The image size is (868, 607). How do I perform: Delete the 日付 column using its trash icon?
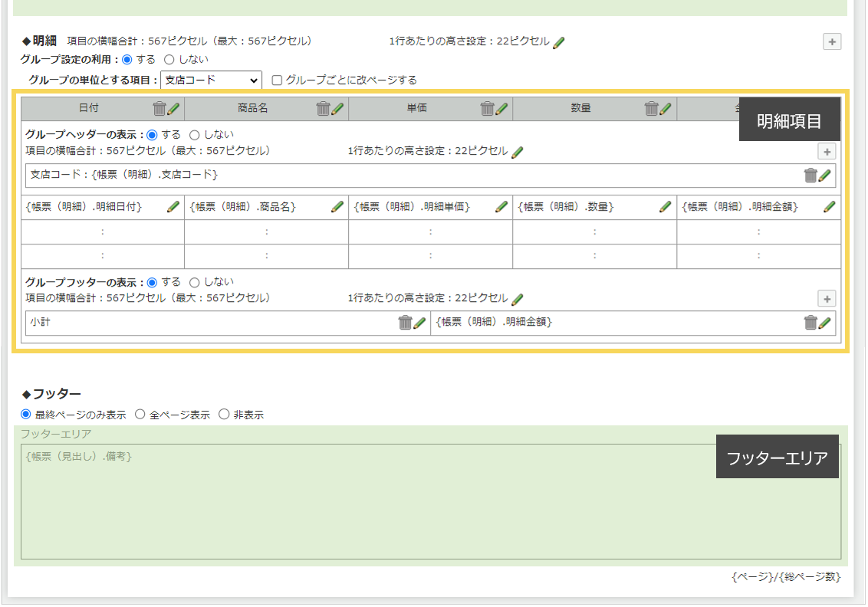click(x=159, y=109)
